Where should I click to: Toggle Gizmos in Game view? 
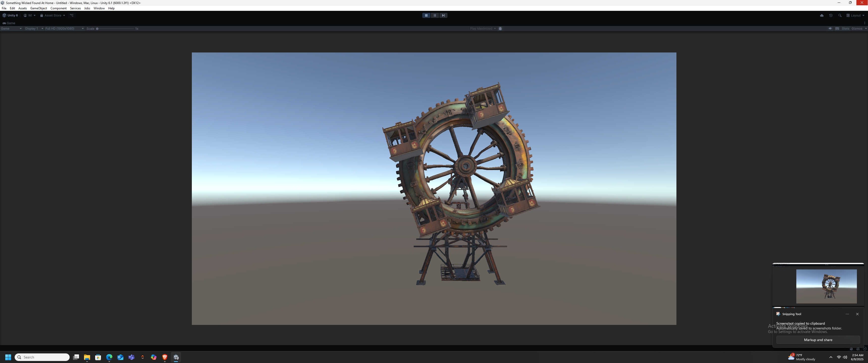(x=857, y=29)
